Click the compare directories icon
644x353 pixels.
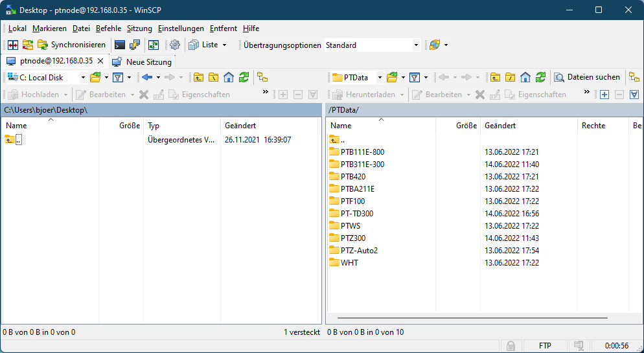[12, 45]
